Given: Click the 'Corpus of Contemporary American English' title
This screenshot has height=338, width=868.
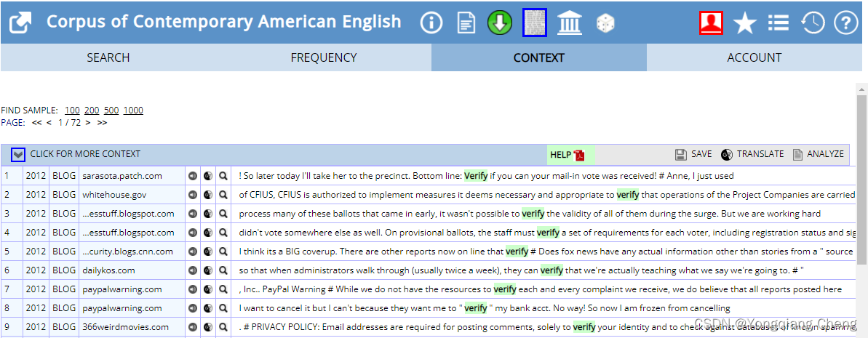Looking at the screenshot, I should [x=223, y=22].
